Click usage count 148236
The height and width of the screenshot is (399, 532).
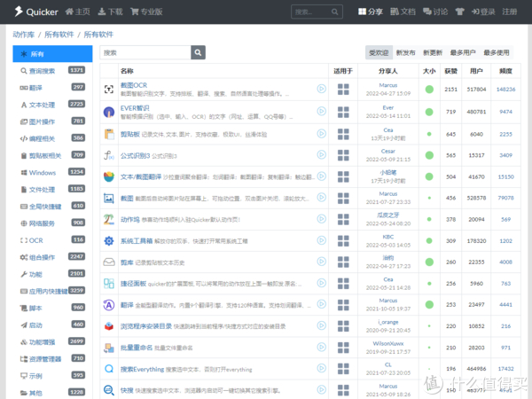coord(505,90)
